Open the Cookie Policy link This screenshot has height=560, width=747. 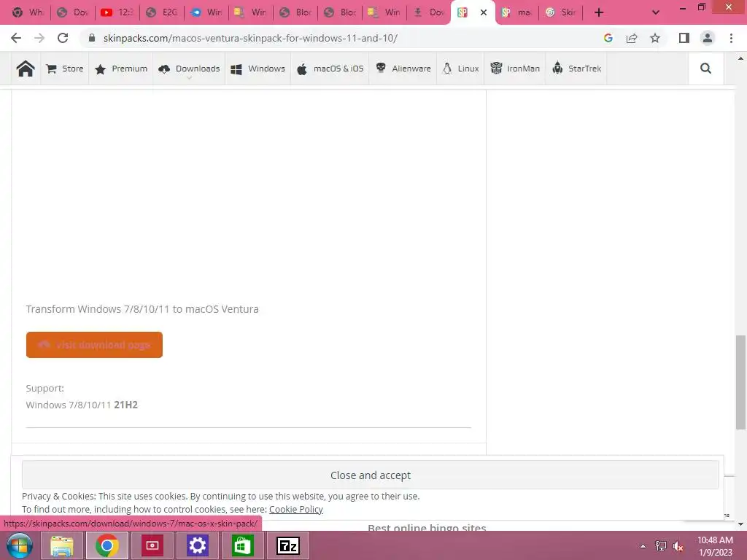coord(296,509)
